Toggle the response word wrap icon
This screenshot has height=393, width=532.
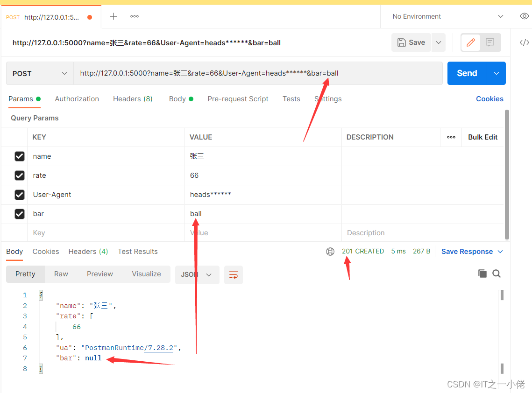tap(233, 274)
